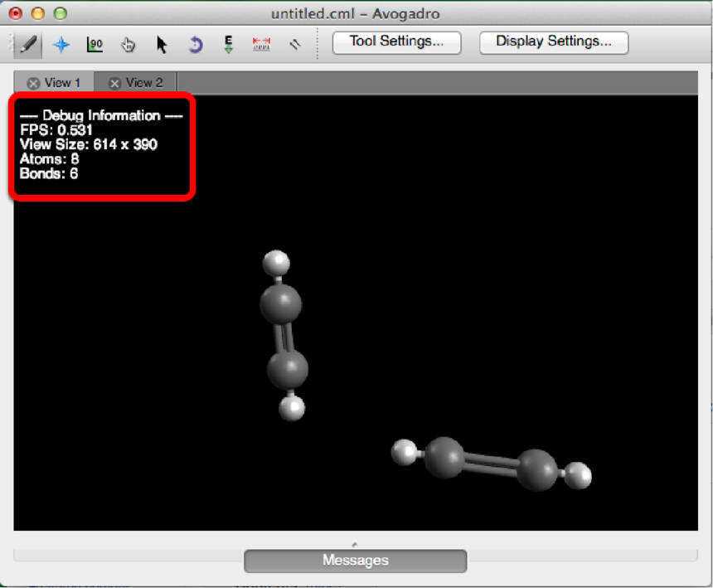Choose the Align tool icon

pos(294,44)
